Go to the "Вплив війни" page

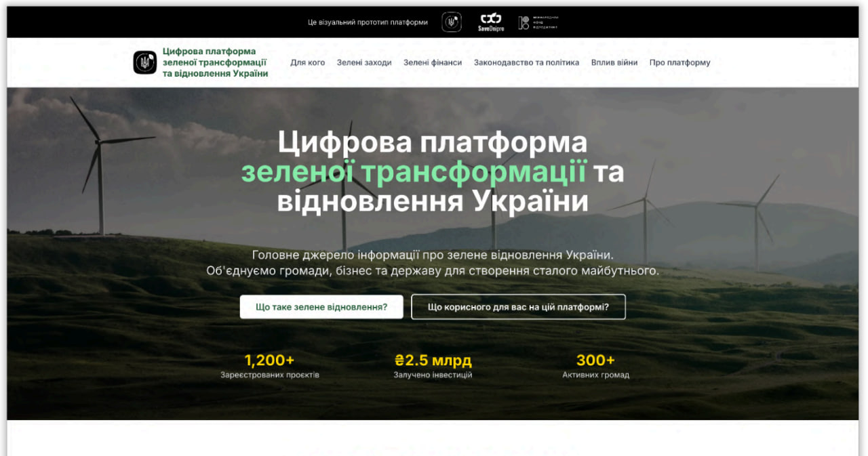click(614, 62)
